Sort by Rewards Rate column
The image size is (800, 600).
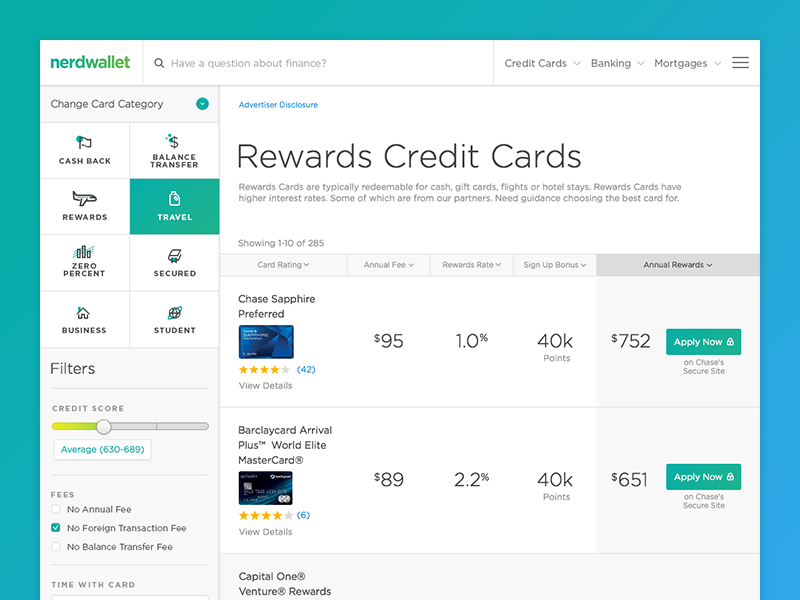coord(472,265)
